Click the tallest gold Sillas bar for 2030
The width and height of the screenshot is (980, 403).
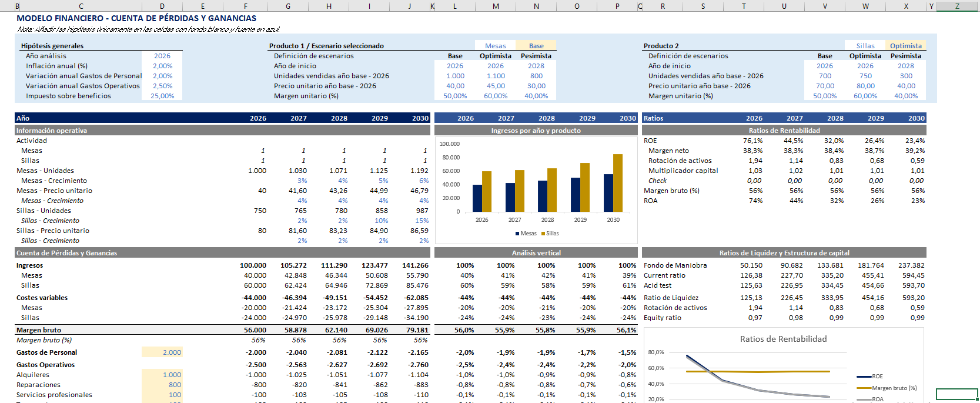pos(618,182)
